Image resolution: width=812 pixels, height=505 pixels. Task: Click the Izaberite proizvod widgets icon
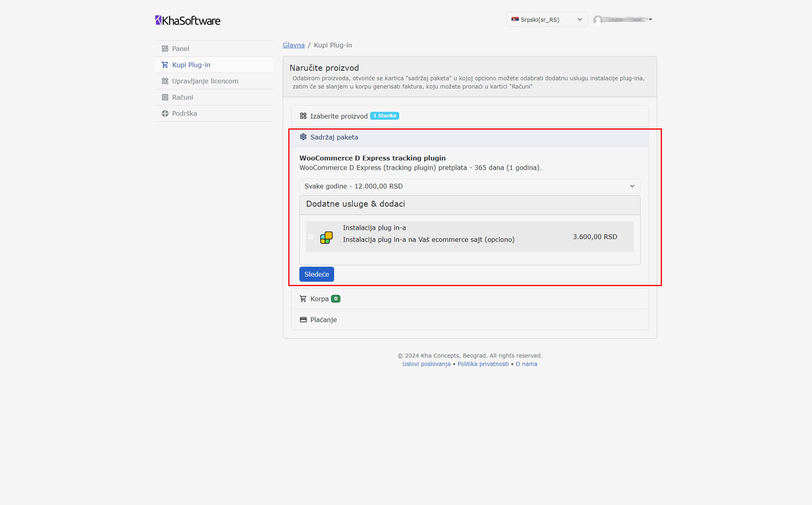(303, 116)
